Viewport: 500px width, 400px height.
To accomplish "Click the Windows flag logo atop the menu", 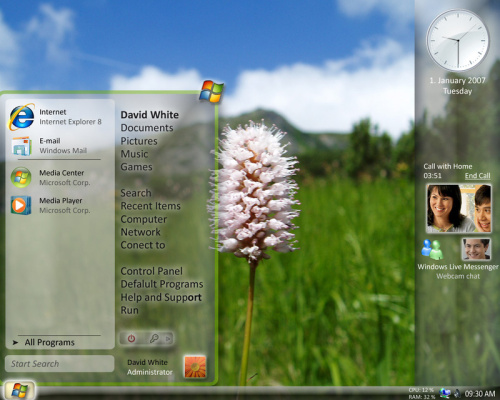I will (x=211, y=91).
